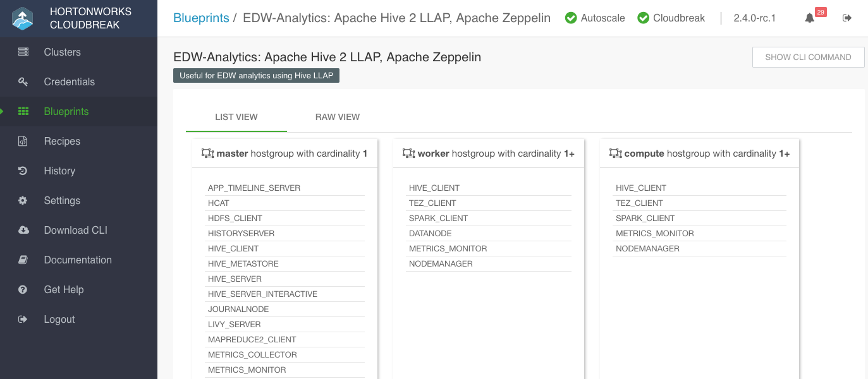Image resolution: width=868 pixels, height=379 pixels.
Task: Click HISTORYSERVER in master hostgroup
Action: 241,233
